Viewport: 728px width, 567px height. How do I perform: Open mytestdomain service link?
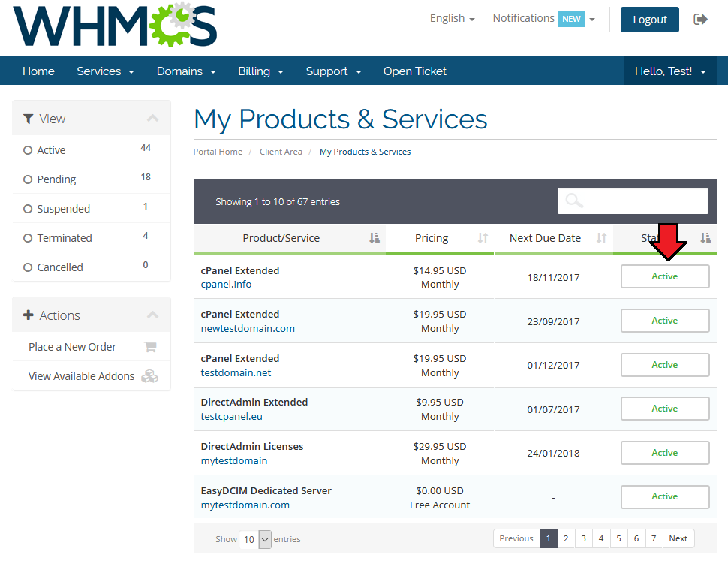point(234,460)
